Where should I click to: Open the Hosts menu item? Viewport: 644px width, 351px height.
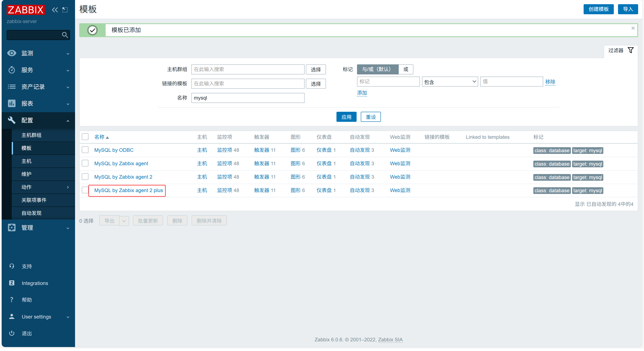click(x=43, y=161)
